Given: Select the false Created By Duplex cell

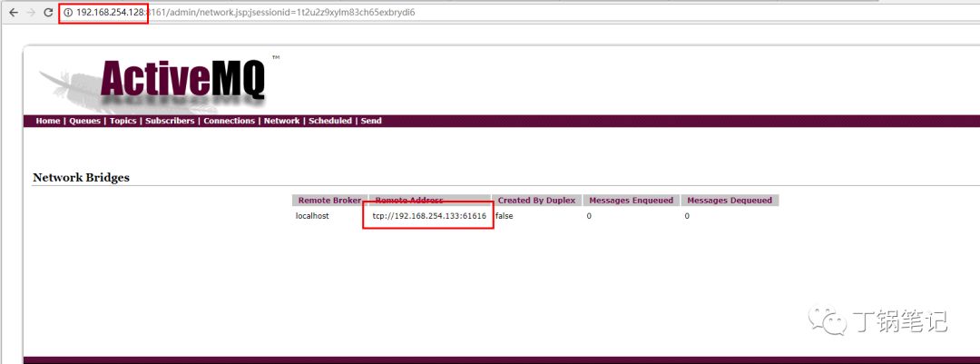Looking at the screenshot, I should tap(505, 216).
